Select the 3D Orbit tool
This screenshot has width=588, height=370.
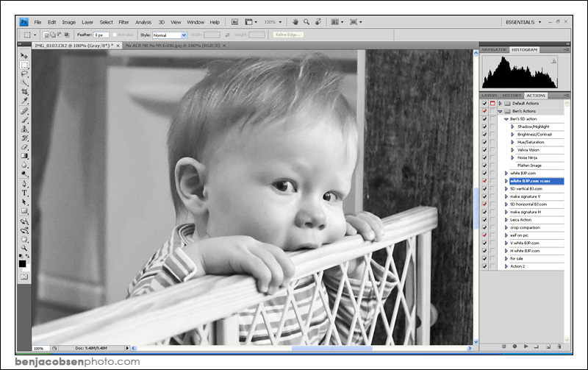[x=24, y=230]
